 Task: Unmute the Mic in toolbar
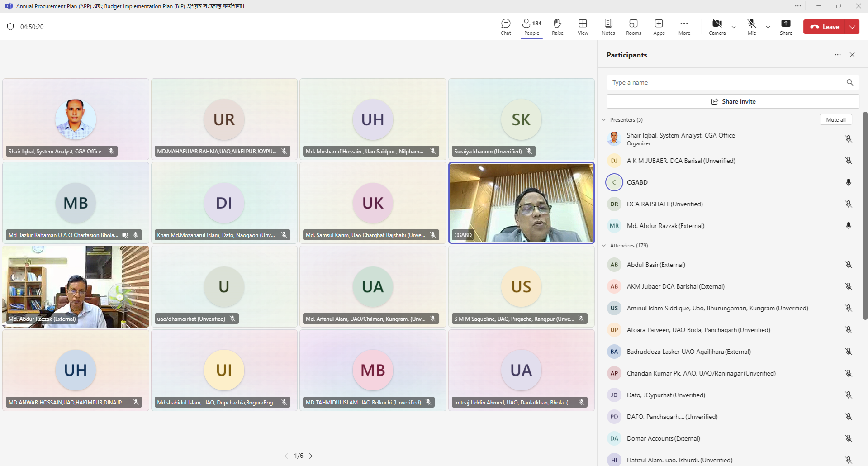tap(751, 27)
